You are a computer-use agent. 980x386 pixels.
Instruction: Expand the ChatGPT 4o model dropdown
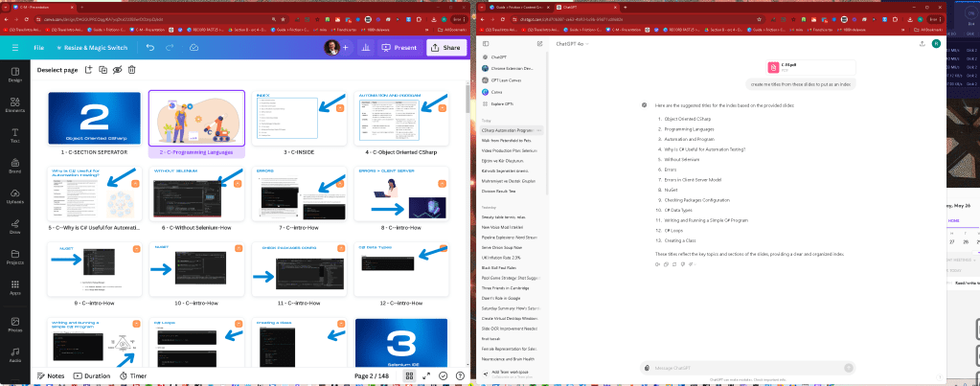coord(572,44)
